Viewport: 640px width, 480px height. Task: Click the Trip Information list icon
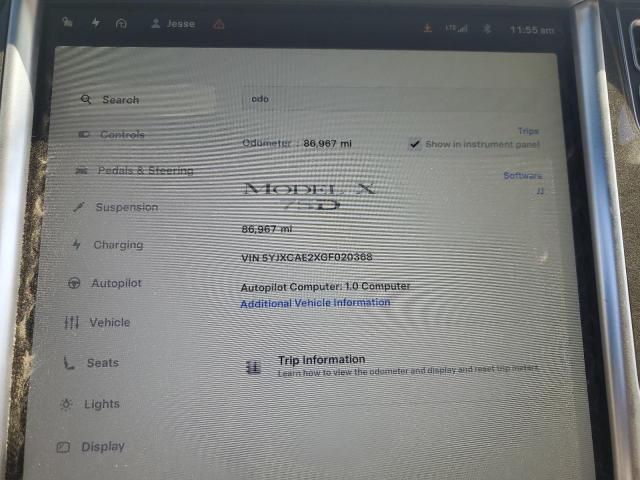[x=253, y=367]
